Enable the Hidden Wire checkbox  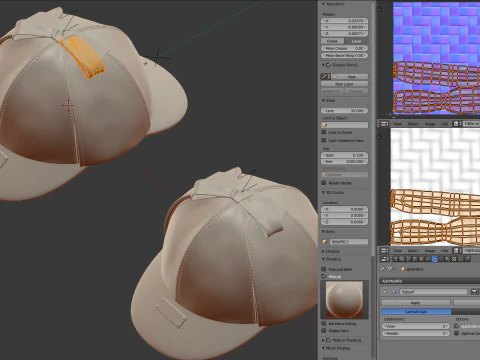coord(324,331)
